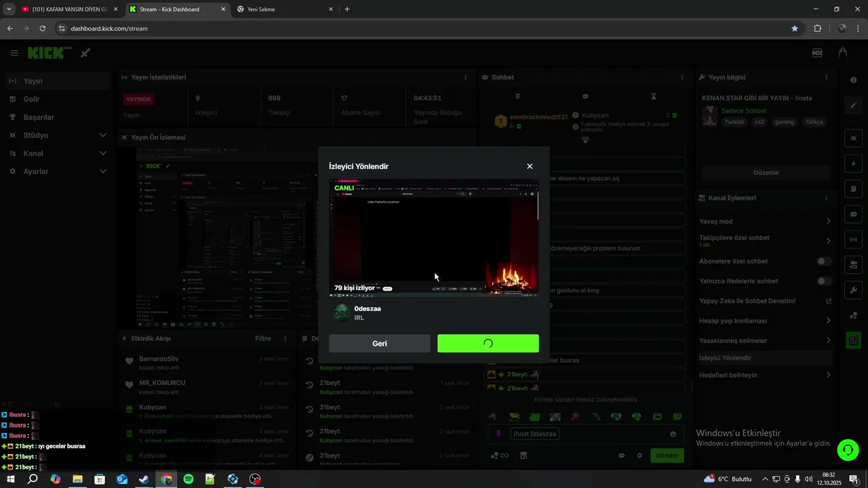
Task: Open Hesap yaşı kısıtlaması options arrow
Action: pos(828,321)
